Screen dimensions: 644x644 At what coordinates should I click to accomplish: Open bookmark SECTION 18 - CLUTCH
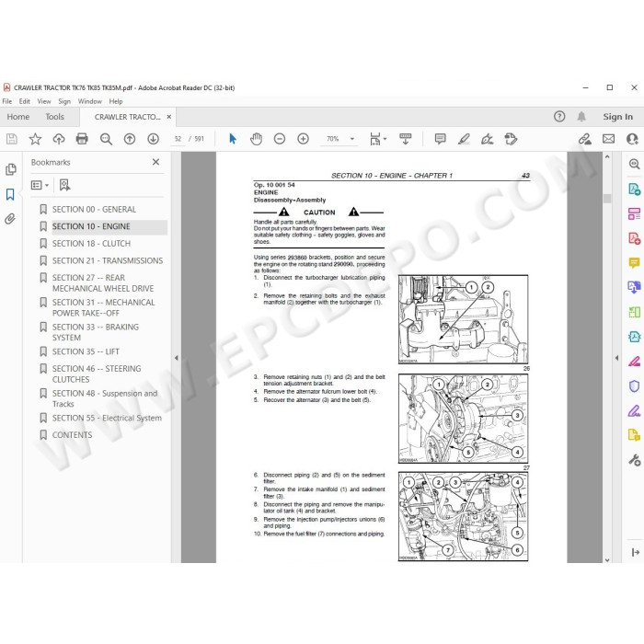pos(91,244)
